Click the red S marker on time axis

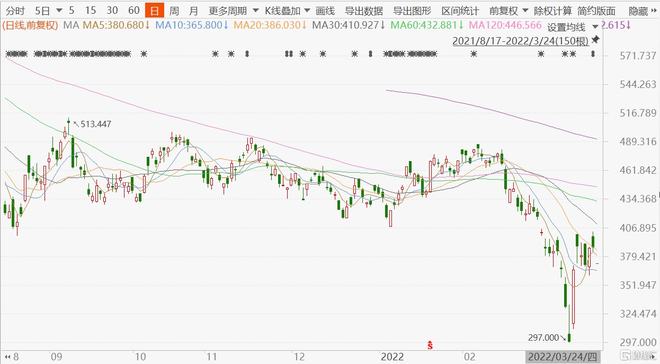coord(430,345)
